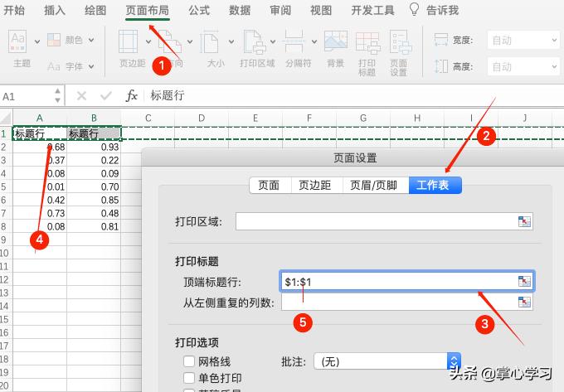
Task: Click the 告诉我 lightbulb icon
Action: [415, 9]
